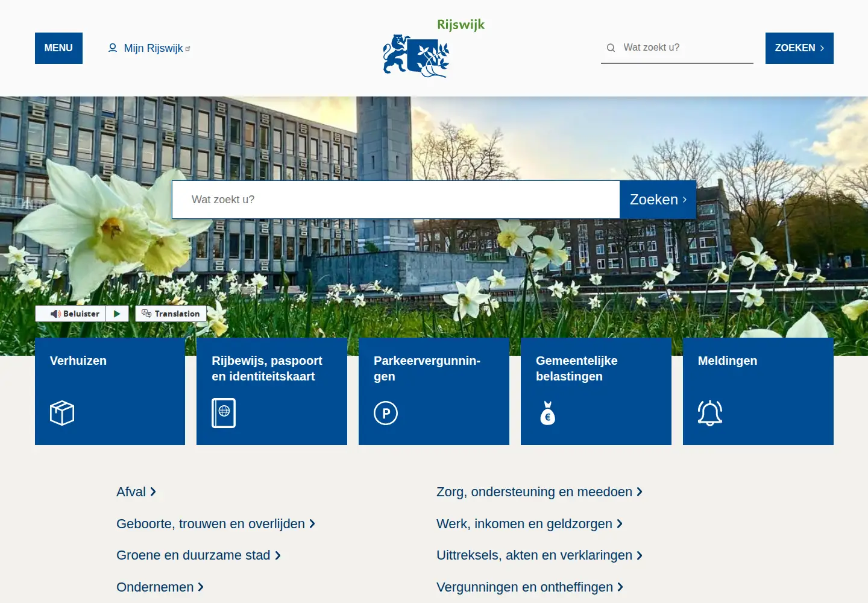
Task: Open the Ondernemen topic
Action: tap(160, 587)
